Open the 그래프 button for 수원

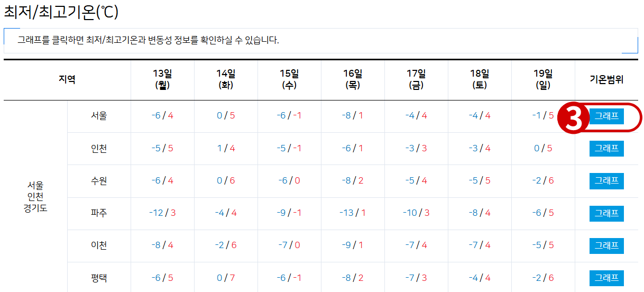click(x=606, y=181)
